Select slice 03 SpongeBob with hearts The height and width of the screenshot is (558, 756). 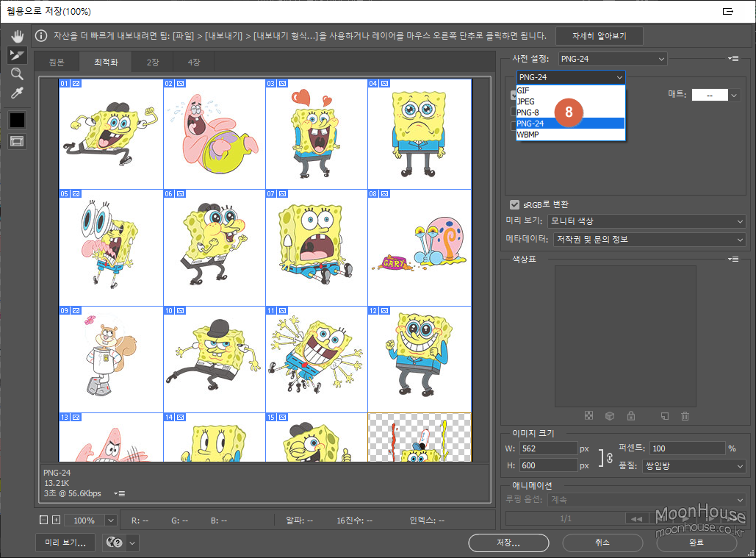tap(317, 135)
